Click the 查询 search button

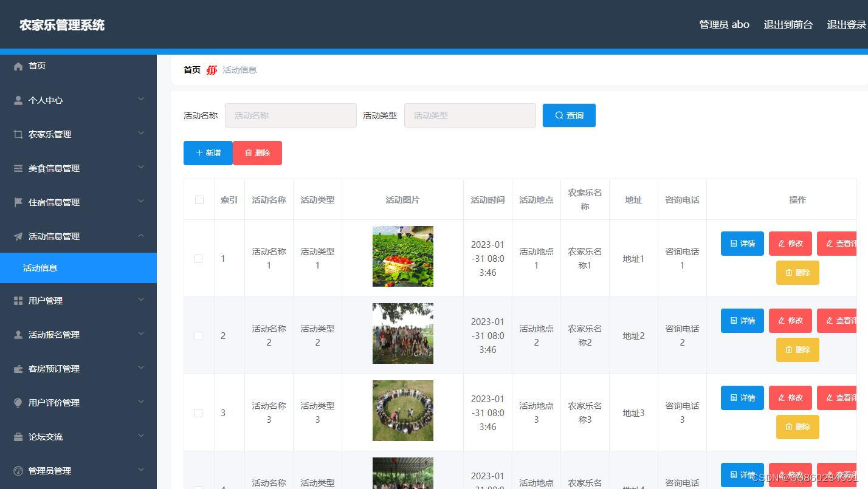(569, 115)
